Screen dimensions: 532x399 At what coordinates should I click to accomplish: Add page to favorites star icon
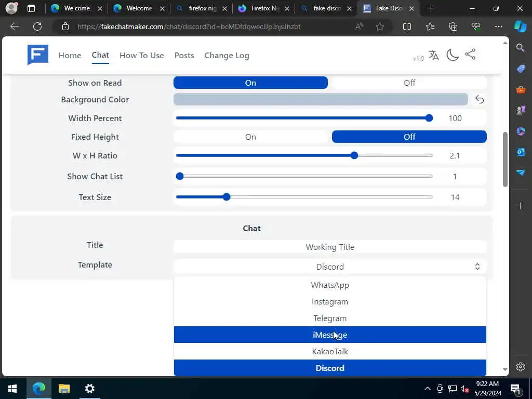pyautogui.click(x=380, y=26)
